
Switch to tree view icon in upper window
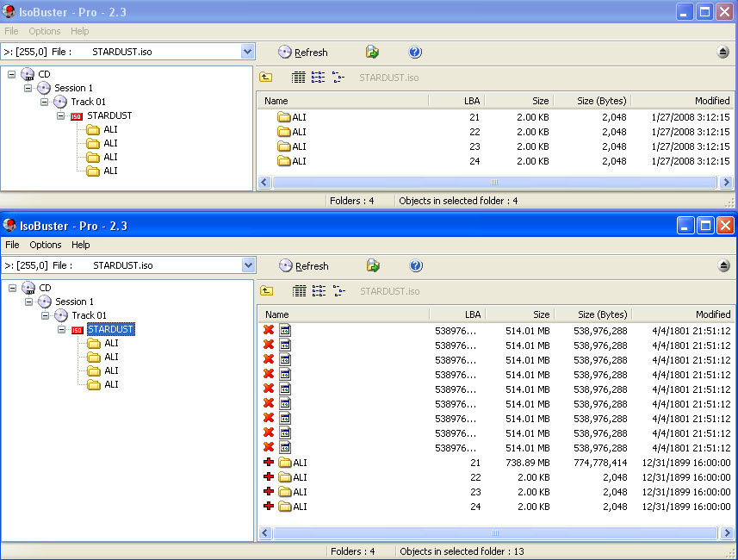click(338, 78)
